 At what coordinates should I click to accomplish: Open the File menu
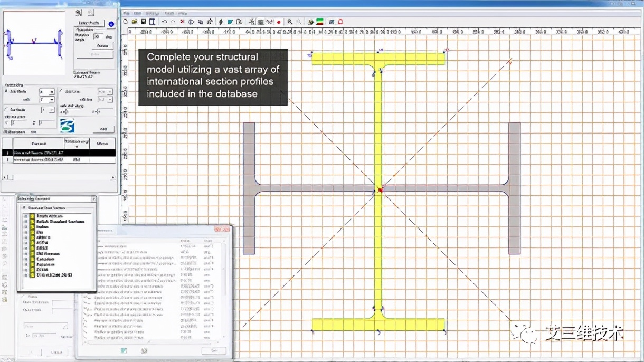[x=127, y=13]
